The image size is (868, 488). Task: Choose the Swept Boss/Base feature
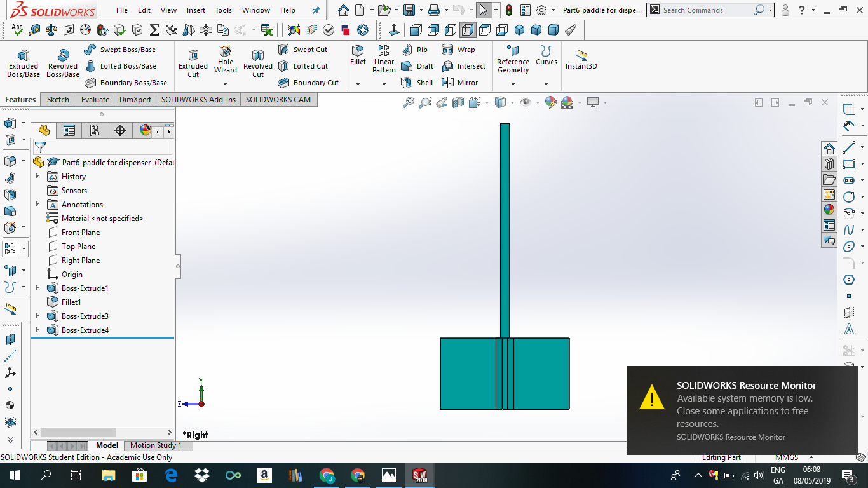[120, 50]
